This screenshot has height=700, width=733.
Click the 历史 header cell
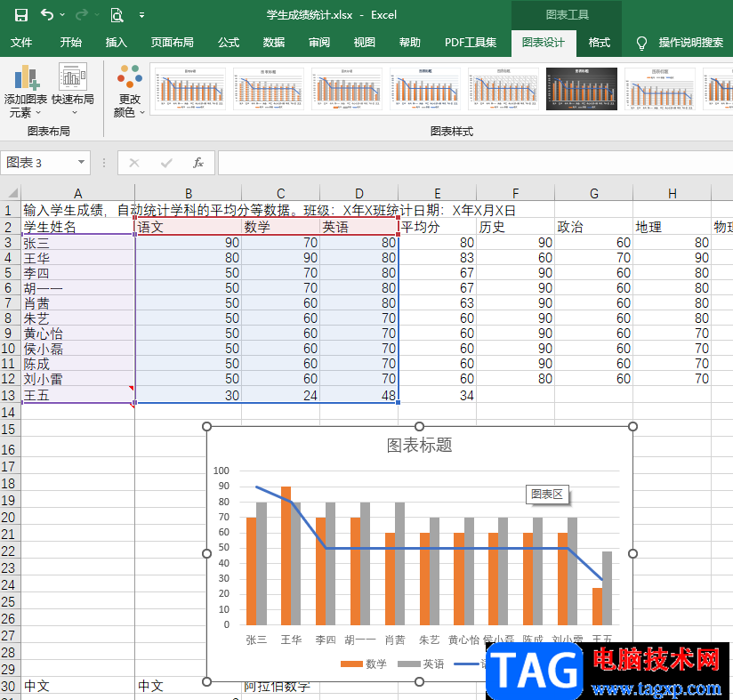(516, 227)
